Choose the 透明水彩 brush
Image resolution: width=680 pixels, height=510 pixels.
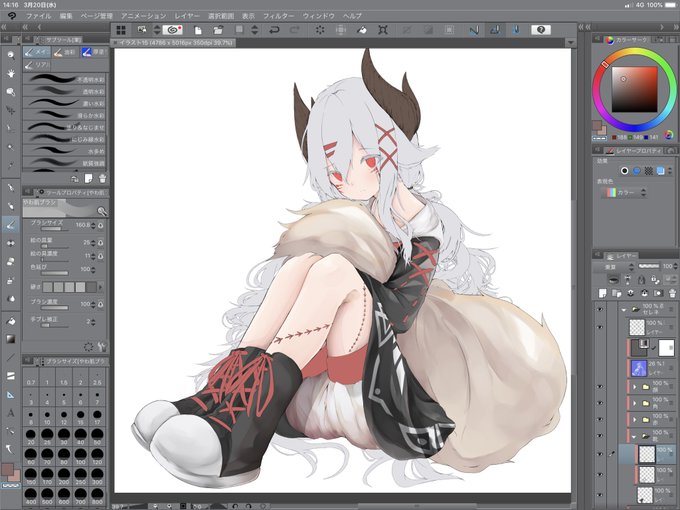pos(64,91)
